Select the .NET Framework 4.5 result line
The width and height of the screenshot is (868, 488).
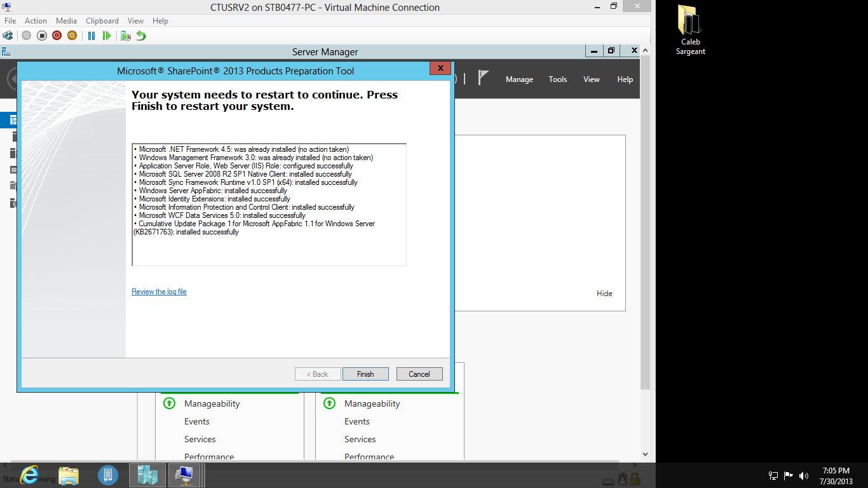(241, 149)
